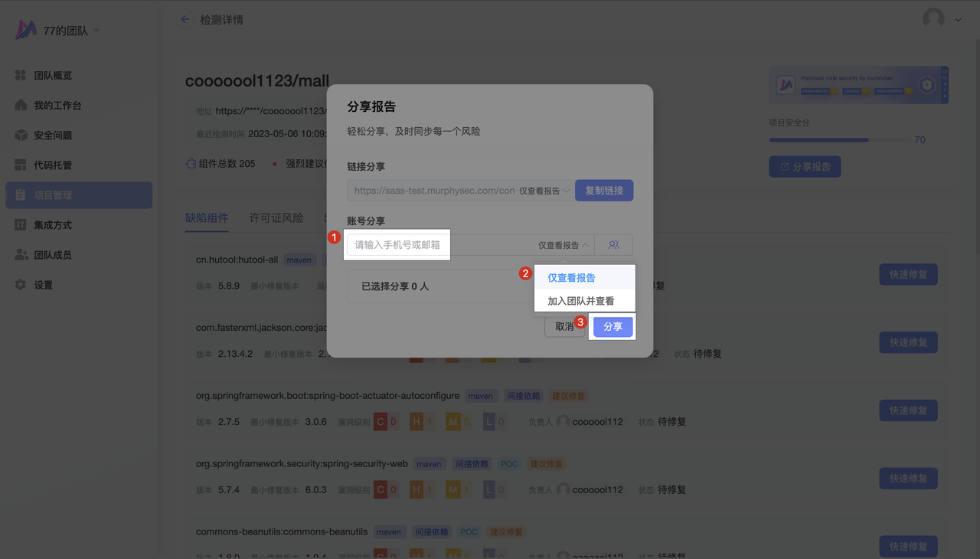The height and width of the screenshot is (559, 980).
Task: Cancel the share dialog with 取消
Action: point(563,326)
